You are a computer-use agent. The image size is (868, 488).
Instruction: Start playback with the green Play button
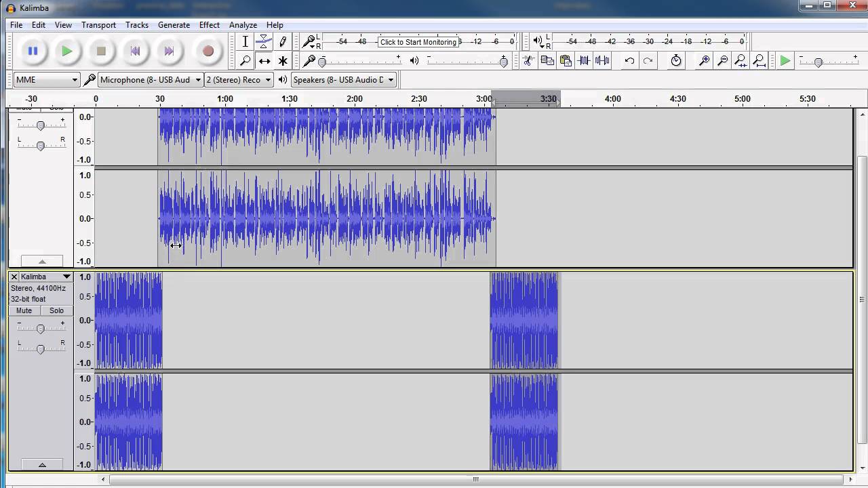coord(66,51)
